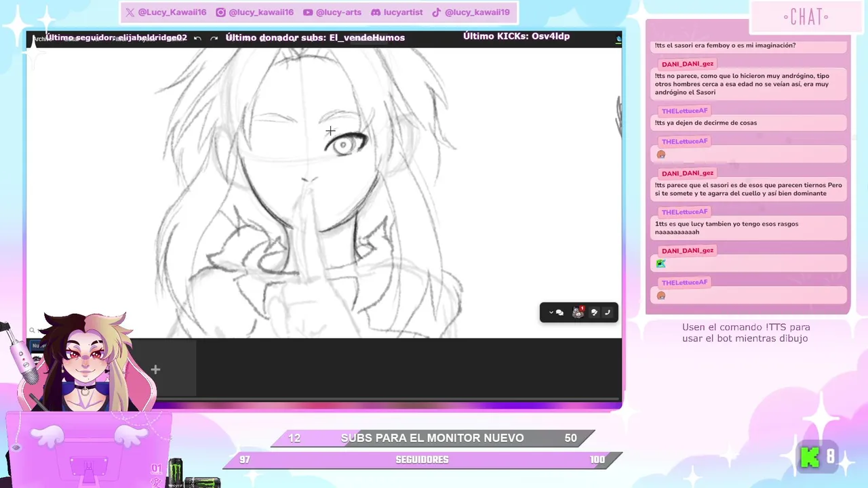Viewport: 868px width, 488px height.
Task: Open the @lucy_kawaii16 Instagram handle
Action: point(261,12)
